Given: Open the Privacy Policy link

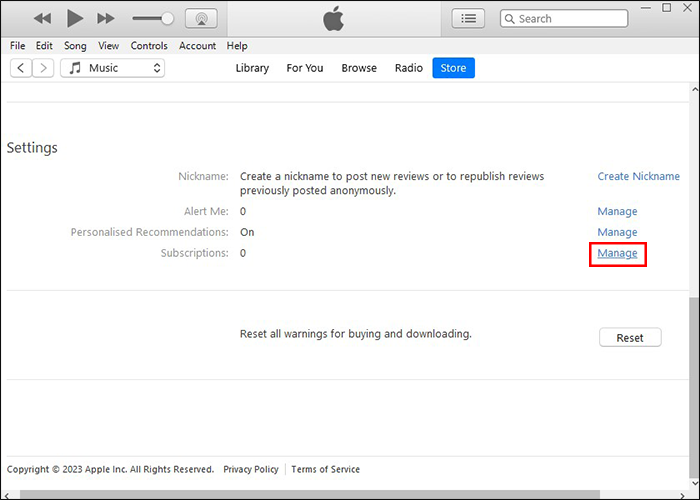Looking at the screenshot, I should (251, 469).
